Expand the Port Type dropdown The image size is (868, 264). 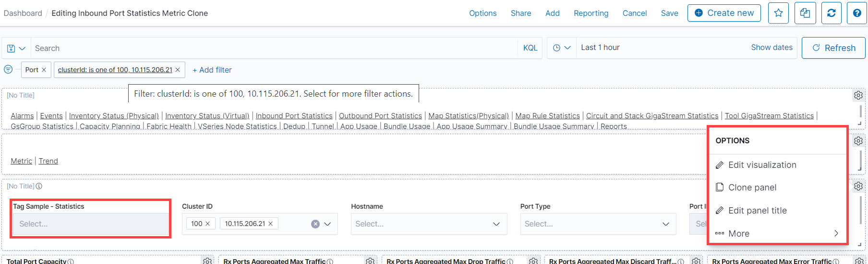665,224
